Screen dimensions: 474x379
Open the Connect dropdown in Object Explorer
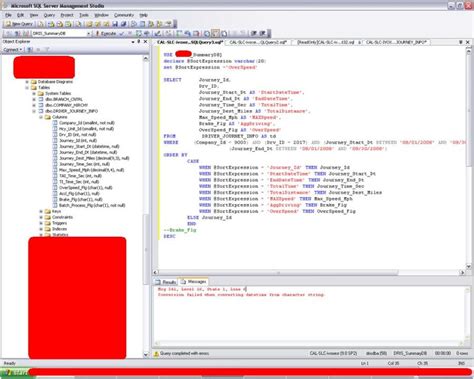[x=12, y=50]
